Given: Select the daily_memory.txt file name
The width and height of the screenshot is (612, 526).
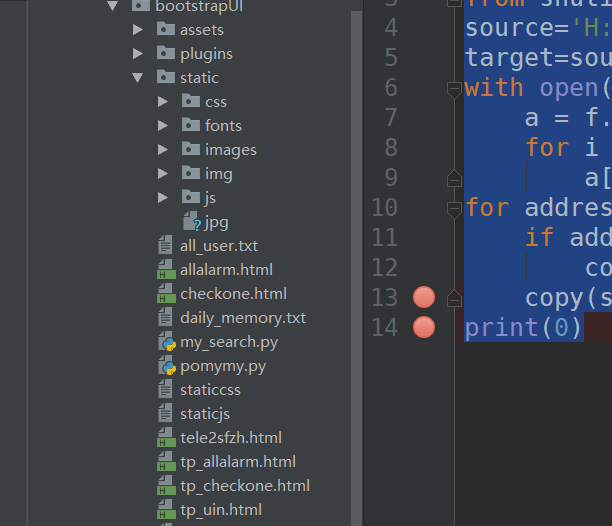Looking at the screenshot, I should (243, 318).
